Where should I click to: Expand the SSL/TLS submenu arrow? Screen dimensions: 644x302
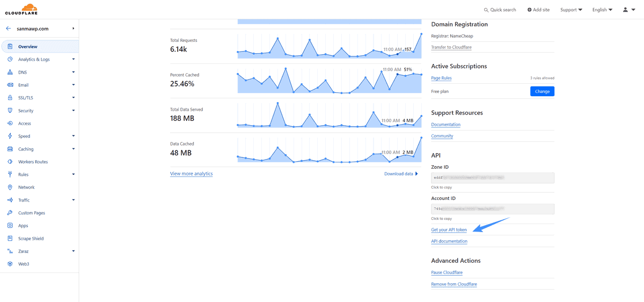pos(73,98)
